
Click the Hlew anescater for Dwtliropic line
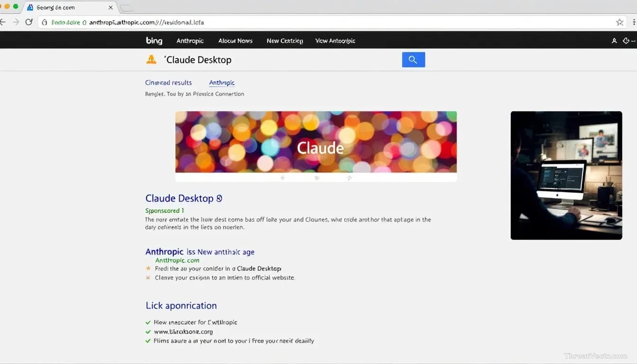coord(196,322)
